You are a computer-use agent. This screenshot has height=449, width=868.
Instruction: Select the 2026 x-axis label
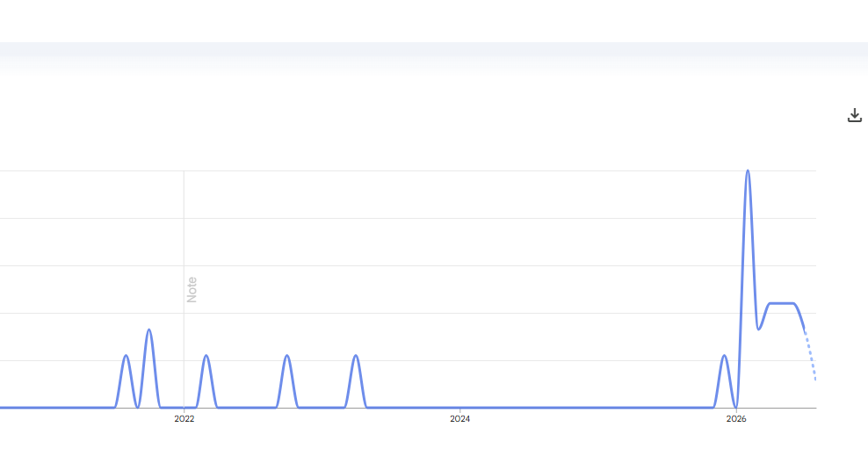(x=736, y=419)
